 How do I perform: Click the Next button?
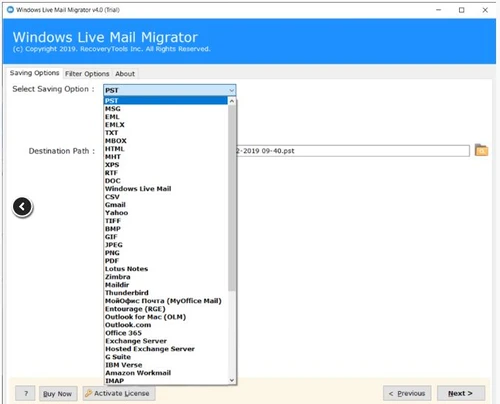pos(461,393)
